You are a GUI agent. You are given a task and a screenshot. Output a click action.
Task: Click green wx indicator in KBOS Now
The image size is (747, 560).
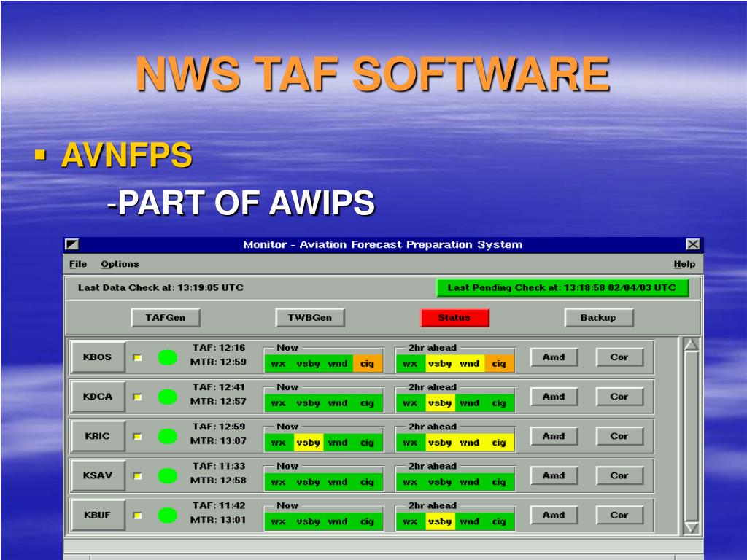coord(279,364)
